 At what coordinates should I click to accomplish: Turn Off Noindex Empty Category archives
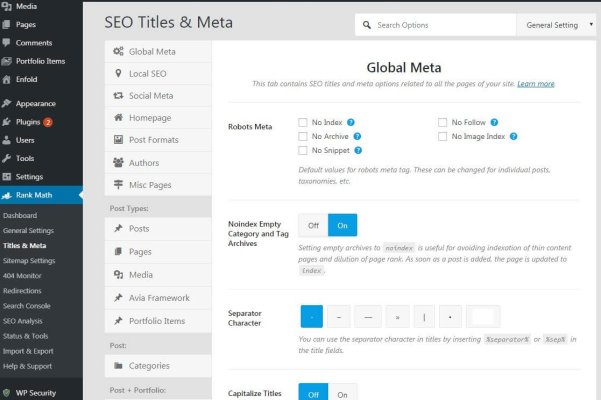tap(313, 225)
